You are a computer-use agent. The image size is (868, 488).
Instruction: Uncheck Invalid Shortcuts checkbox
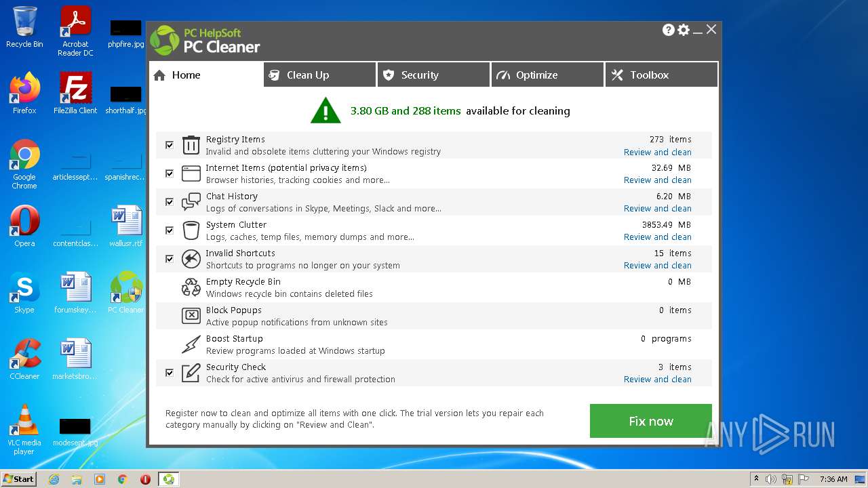tap(170, 259)
